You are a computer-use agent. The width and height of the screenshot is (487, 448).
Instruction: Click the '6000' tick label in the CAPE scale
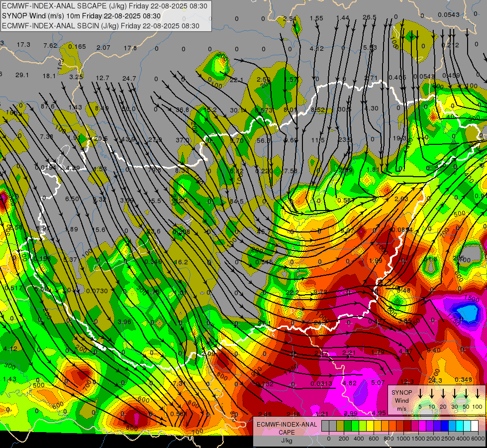tap(478, 439)
